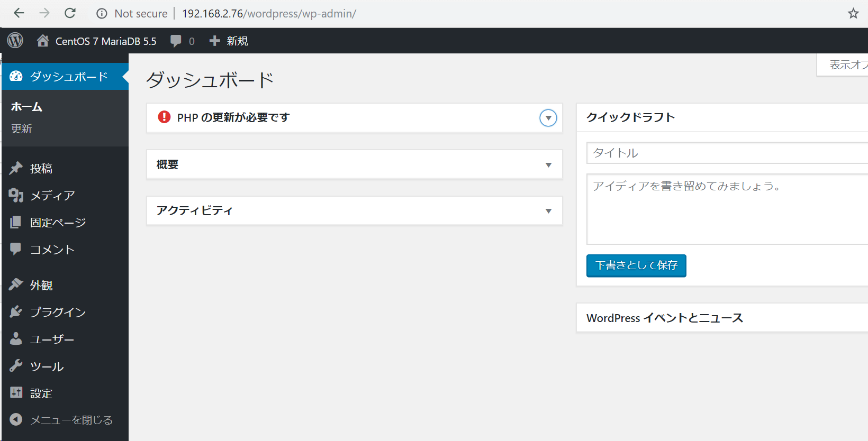Click the red PHP warning icon
This screenshot has height=441, width=868.
click(x=164, y=117)
